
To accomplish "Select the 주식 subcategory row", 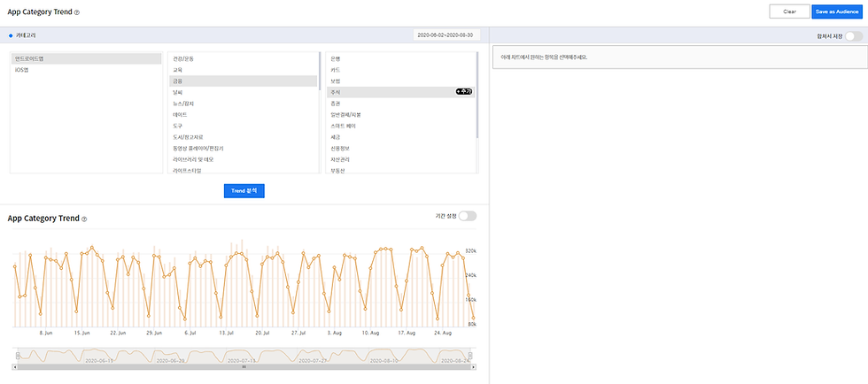I will pos(400,92).
